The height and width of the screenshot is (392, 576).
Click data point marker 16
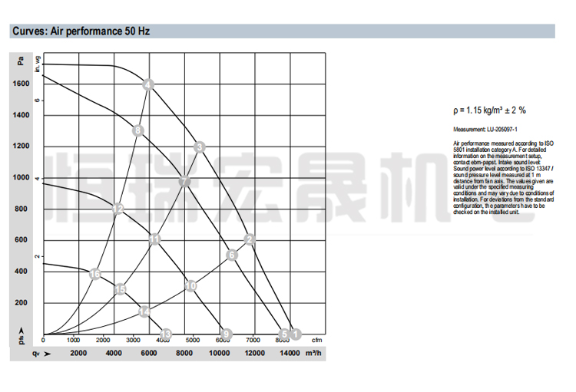point(95,274)
